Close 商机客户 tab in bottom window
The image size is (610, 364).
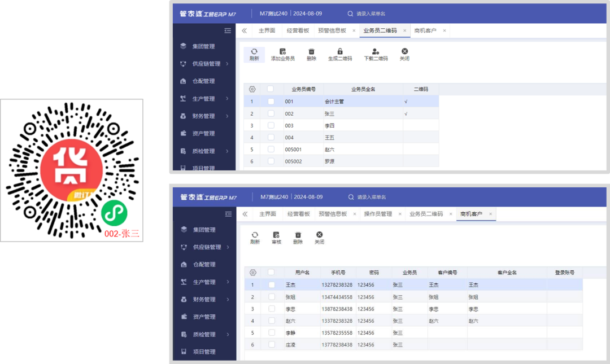(491, 214)
